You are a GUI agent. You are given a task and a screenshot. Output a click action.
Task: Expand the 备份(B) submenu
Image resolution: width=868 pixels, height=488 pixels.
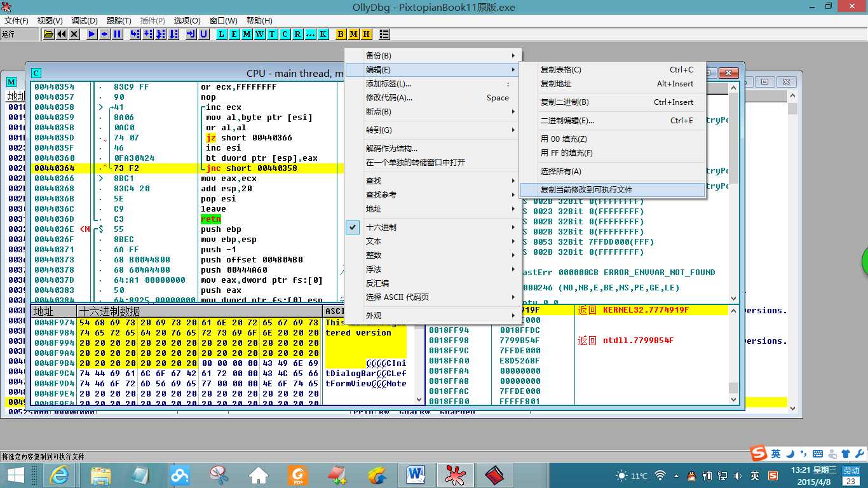[433, 56]
